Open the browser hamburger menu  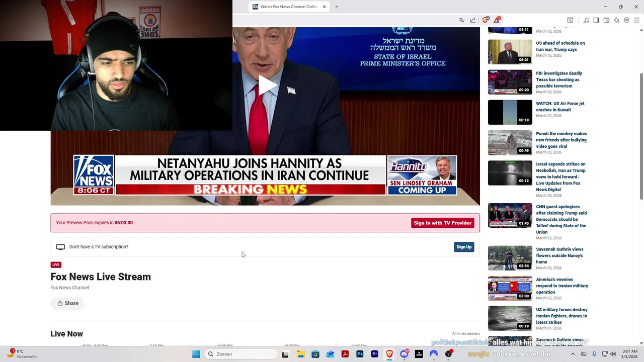click(x=636, y=20)
